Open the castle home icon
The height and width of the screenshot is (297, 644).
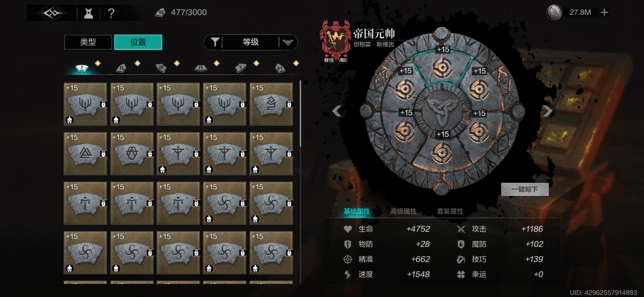tap(88, 13)
